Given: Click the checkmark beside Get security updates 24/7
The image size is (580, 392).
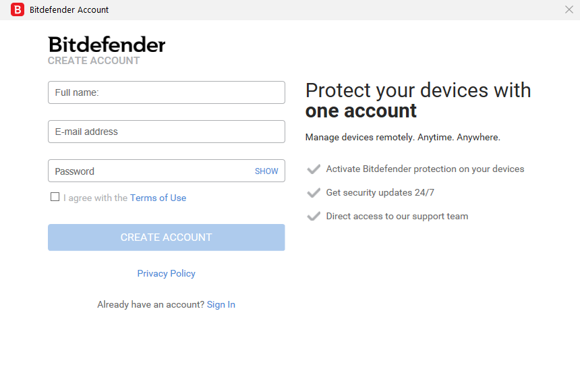Looking at the screenshot, I should pyautogui.click(x=314, y=193).
